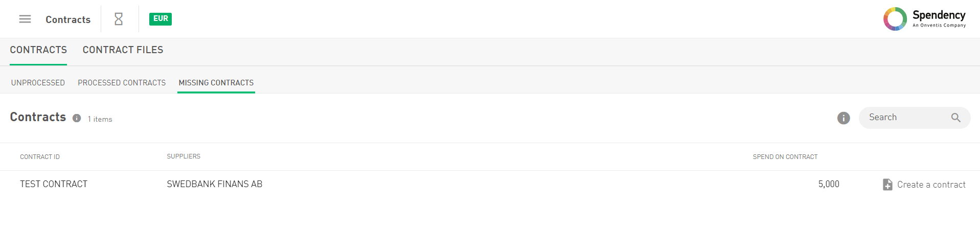980x228 pixels.
Task: Click the Create a contract link
Action: click(931, 185)
